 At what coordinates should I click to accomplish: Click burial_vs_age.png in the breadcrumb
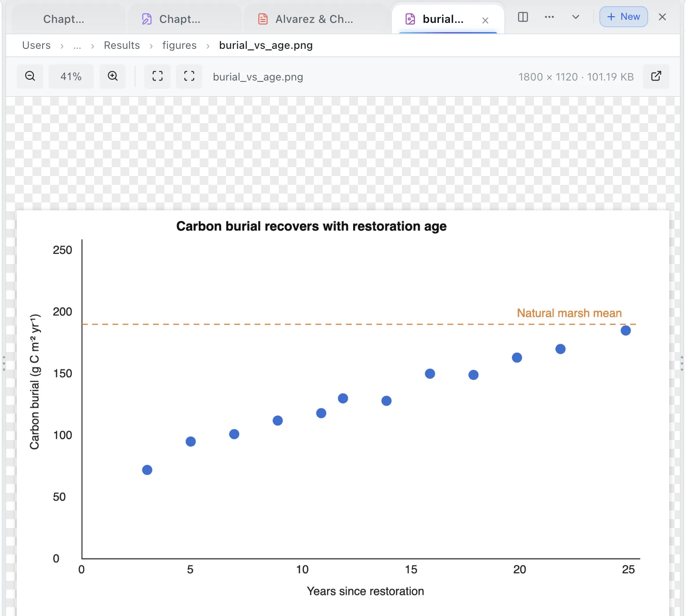click(x=266, y=45)
